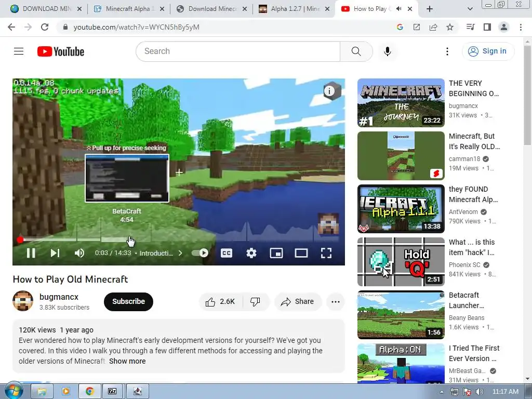The height and width of the screenshot is (399, 532).
Task: Open the Chrome profile icon
Action: [x=504, y=27]
